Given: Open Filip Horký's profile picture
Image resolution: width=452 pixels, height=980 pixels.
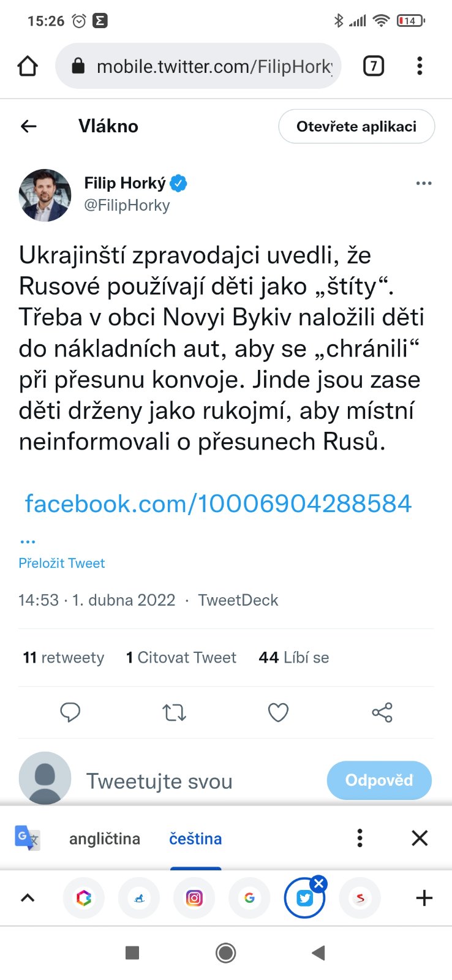Looking at the screenshot, I should point(45,195).
